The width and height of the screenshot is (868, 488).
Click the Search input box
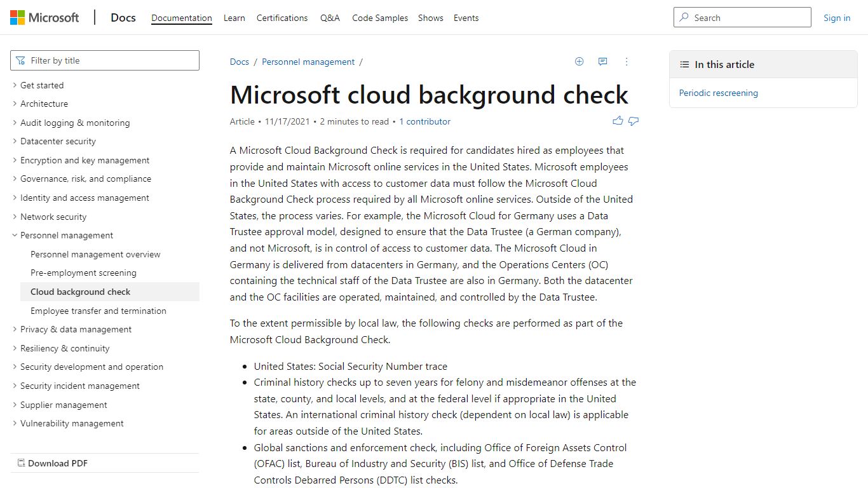(x=742, y=18)
